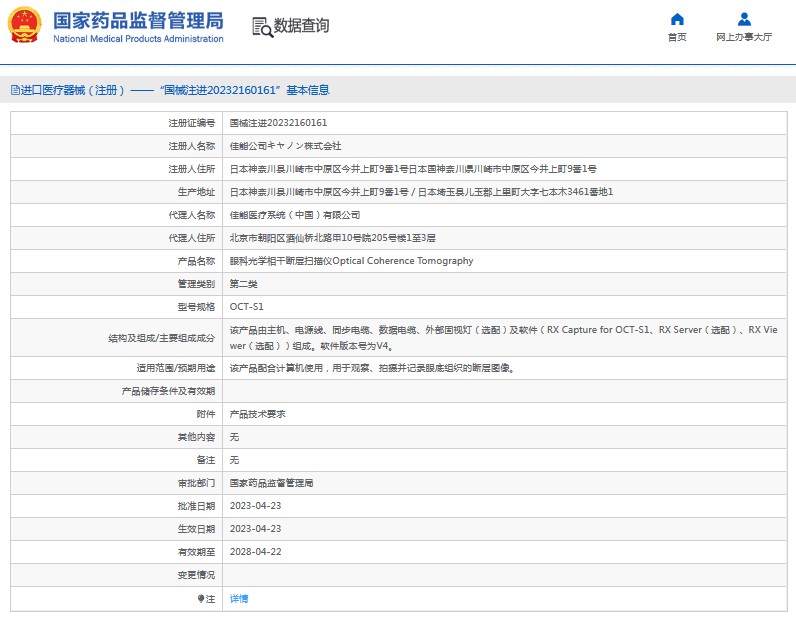Screen dimensions: 796x618
Task: Click the 审批部门 row label
Action: (x=196, y=483)
